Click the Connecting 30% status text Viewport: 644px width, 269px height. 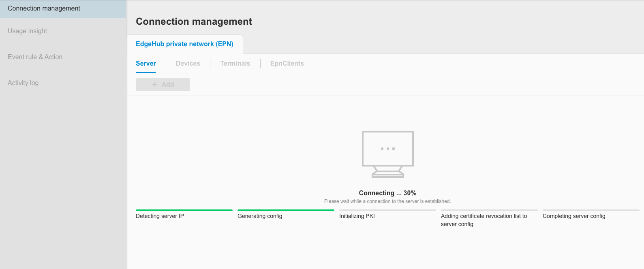coord(387,193)
